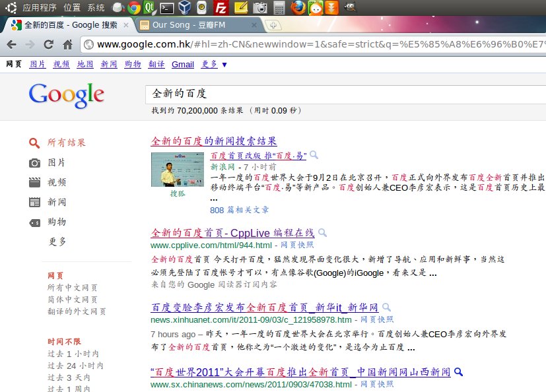
Task: Show instant preview for the 新华网 result
Action: 386,307
